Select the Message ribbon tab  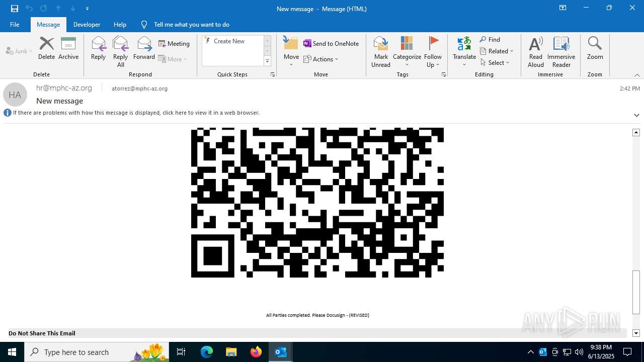coord(48,24)
